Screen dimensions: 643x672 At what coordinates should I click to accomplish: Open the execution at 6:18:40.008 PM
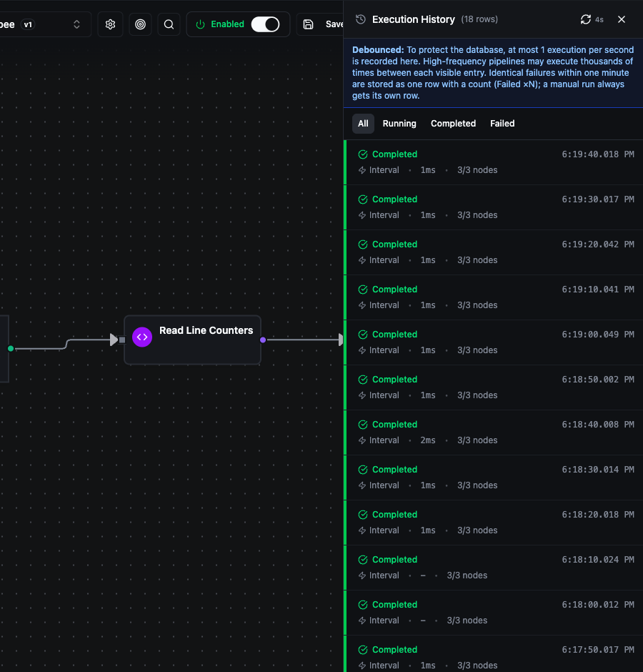tap(494, 432)
